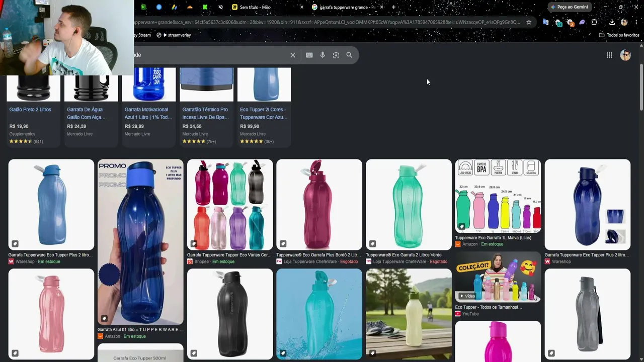This screenshot has width=644, height=362.
Task: Close the garrafa tupperware grande tab
Action: point(381,7)
